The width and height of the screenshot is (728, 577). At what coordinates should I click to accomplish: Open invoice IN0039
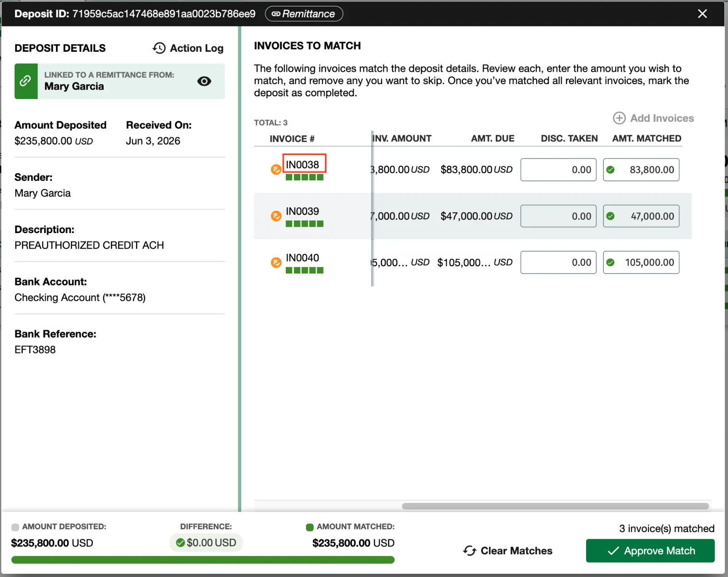click(x=303, y=211)
